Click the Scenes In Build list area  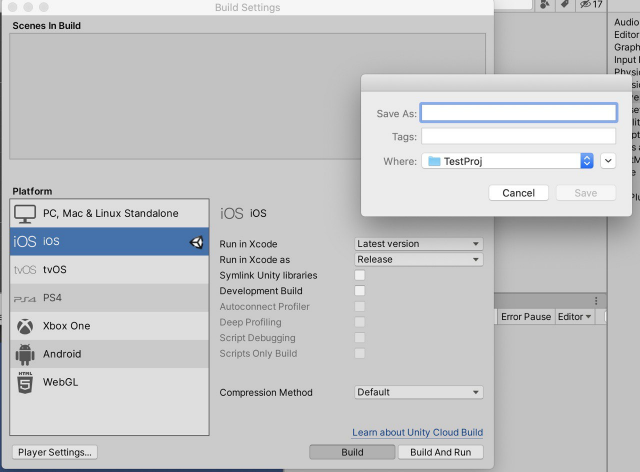(x=247, y=96)
